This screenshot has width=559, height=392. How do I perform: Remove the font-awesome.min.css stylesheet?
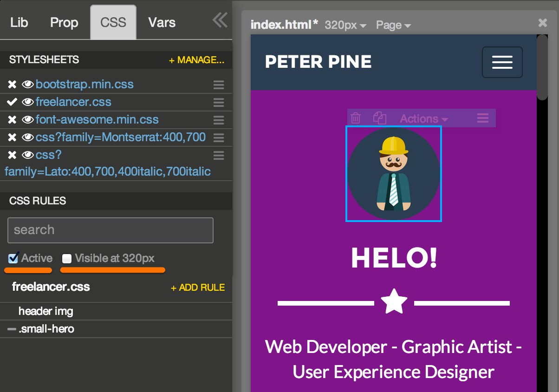pos(12,119)
